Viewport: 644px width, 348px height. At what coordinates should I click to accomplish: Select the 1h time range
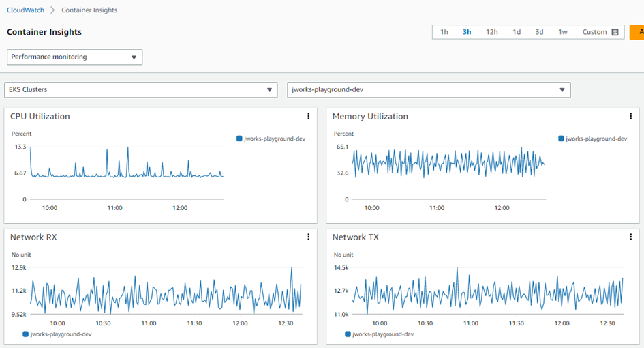click(444, 32)
